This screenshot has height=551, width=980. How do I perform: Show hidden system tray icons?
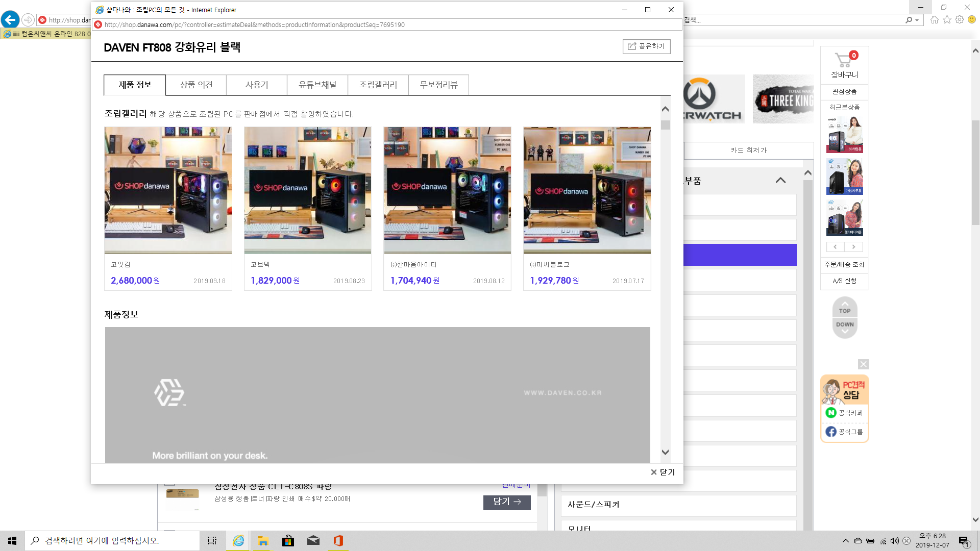(846, 541)
